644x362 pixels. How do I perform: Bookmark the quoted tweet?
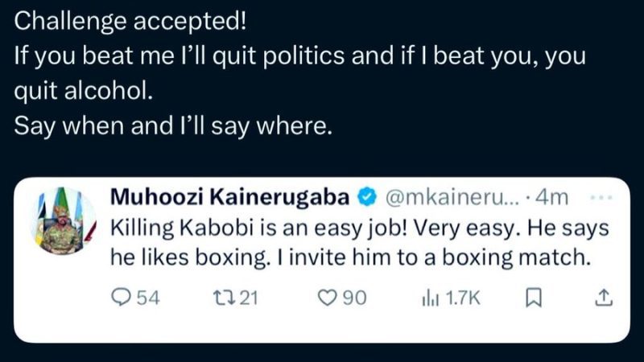(532, 298)
